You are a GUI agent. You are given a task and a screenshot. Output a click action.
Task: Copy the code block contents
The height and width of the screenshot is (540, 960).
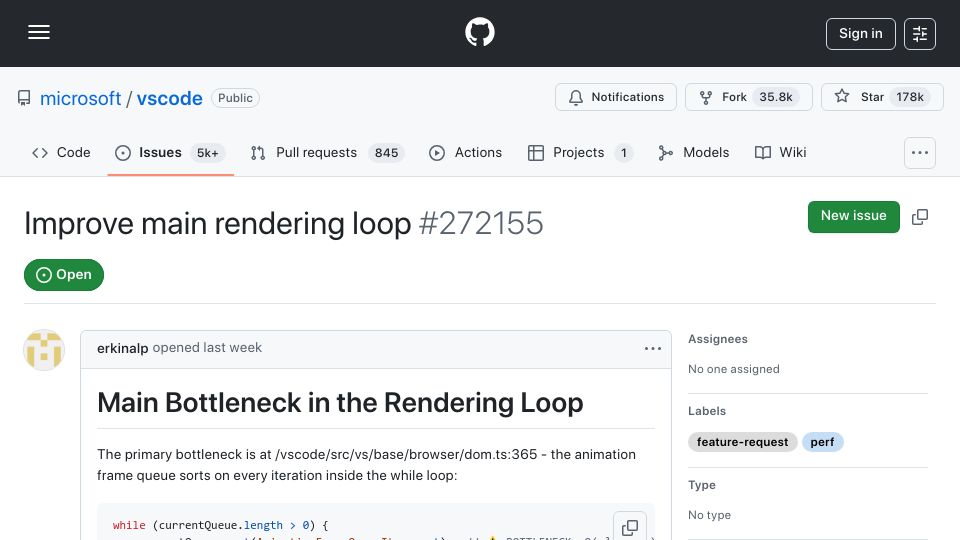coord(629,527)
